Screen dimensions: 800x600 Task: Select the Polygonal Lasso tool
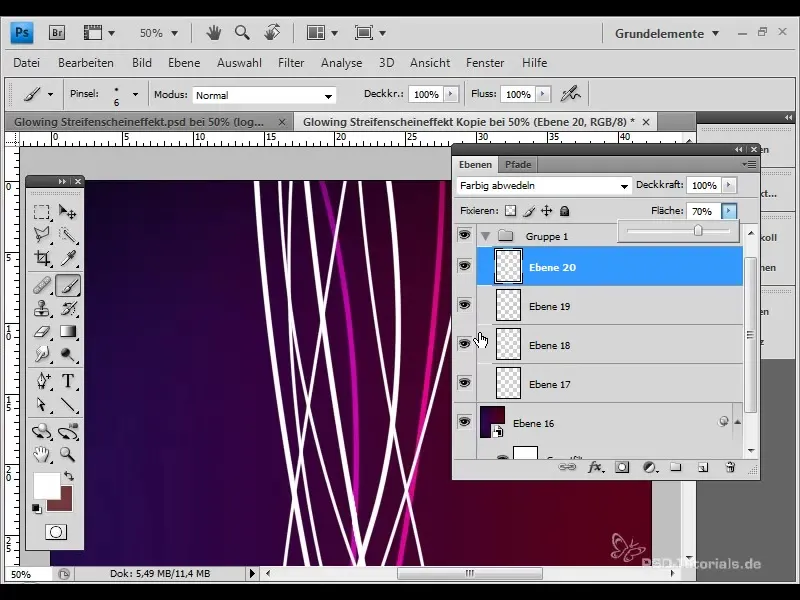pyautogui.click(x=42, y=235)
